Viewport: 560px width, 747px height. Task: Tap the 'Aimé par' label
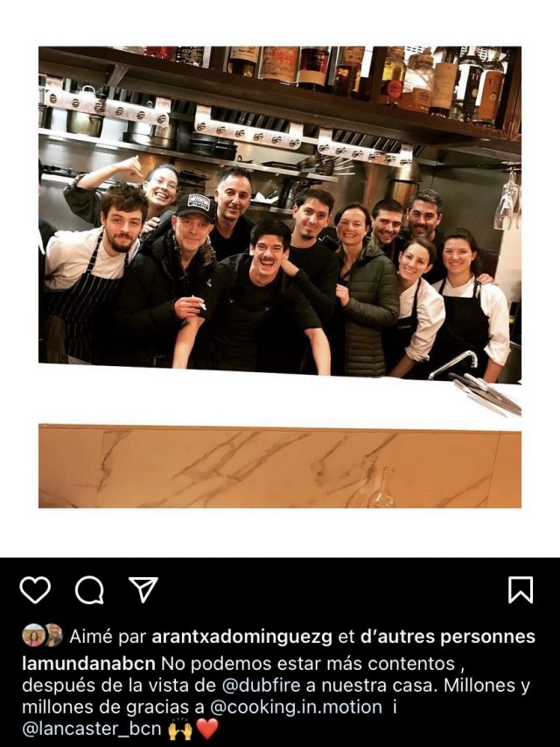pos(108,637)
